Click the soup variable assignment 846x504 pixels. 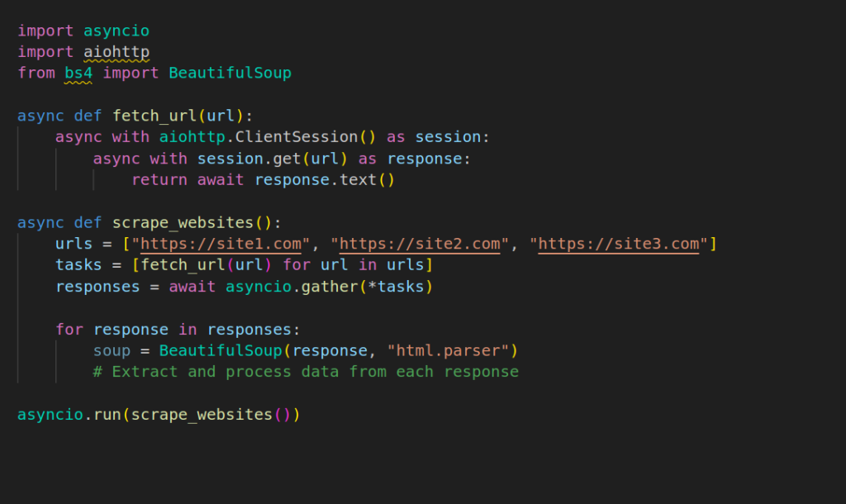click(x=112, y=350)
